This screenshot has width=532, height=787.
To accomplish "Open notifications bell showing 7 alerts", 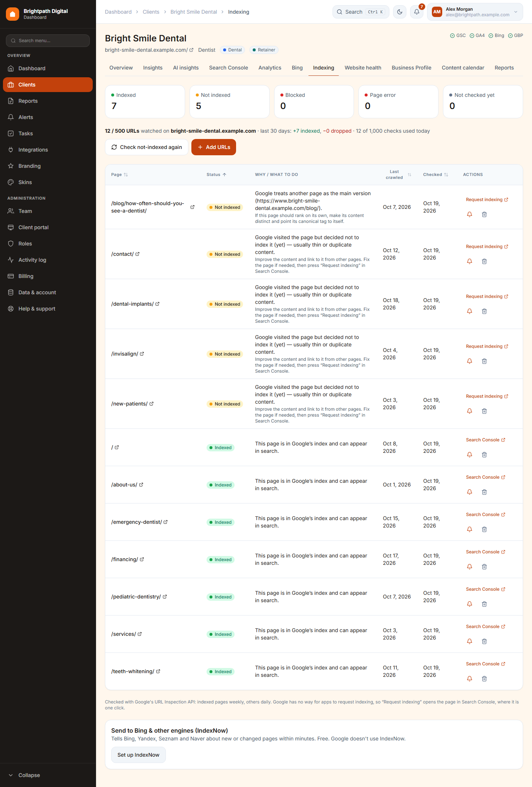I will point(417,12).
